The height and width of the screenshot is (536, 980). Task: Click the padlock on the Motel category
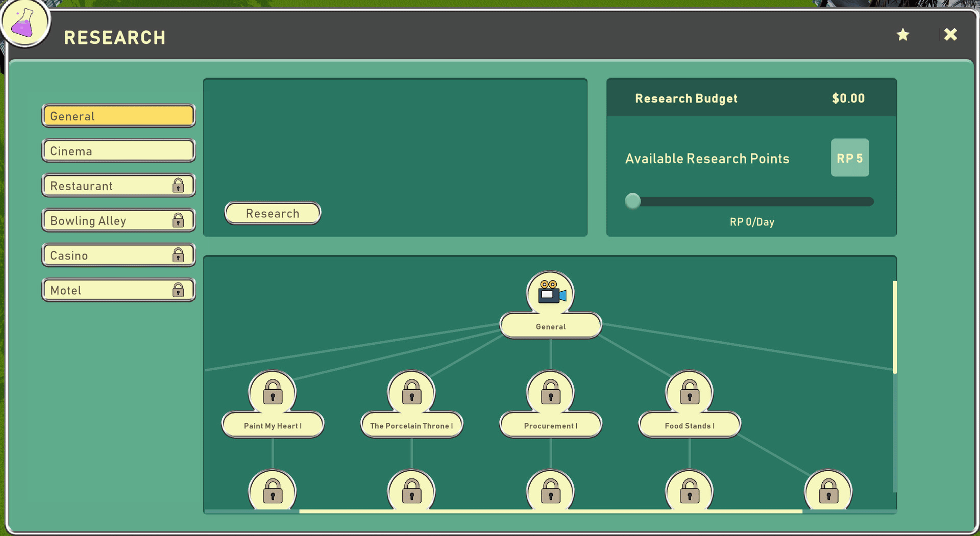[178, 290]
